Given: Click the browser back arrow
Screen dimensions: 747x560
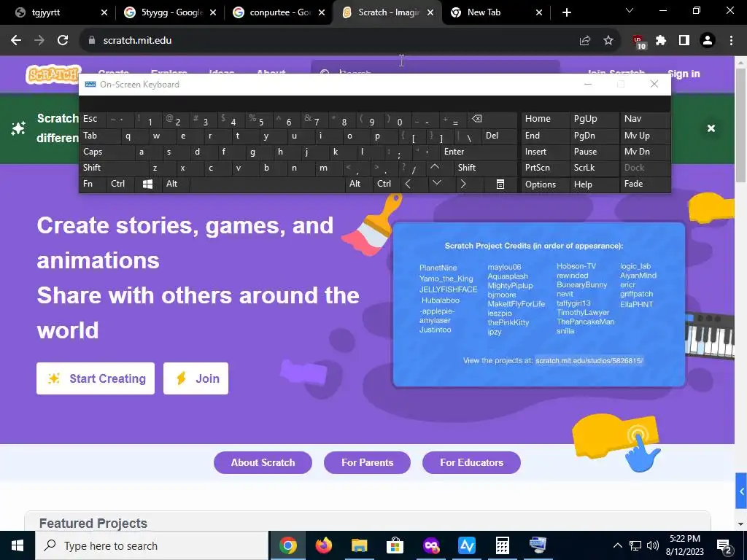Looking at the screenshot, I should point(16,41).
